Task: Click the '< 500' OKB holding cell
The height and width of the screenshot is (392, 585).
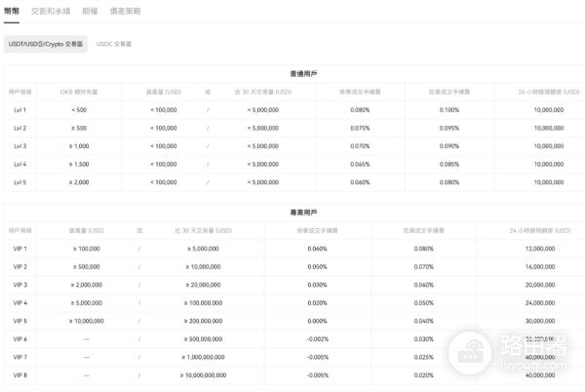Action: pos(79,110)
